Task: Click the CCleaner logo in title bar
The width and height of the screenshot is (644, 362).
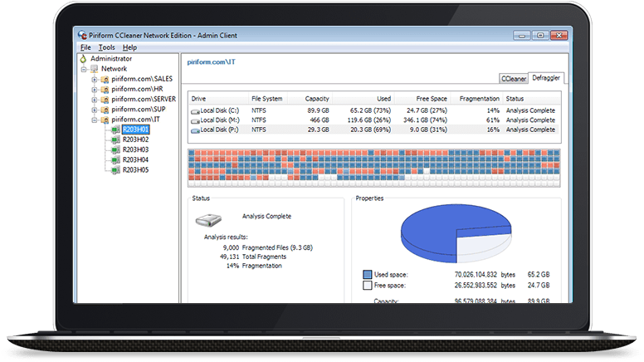Action: click(82, 35)
